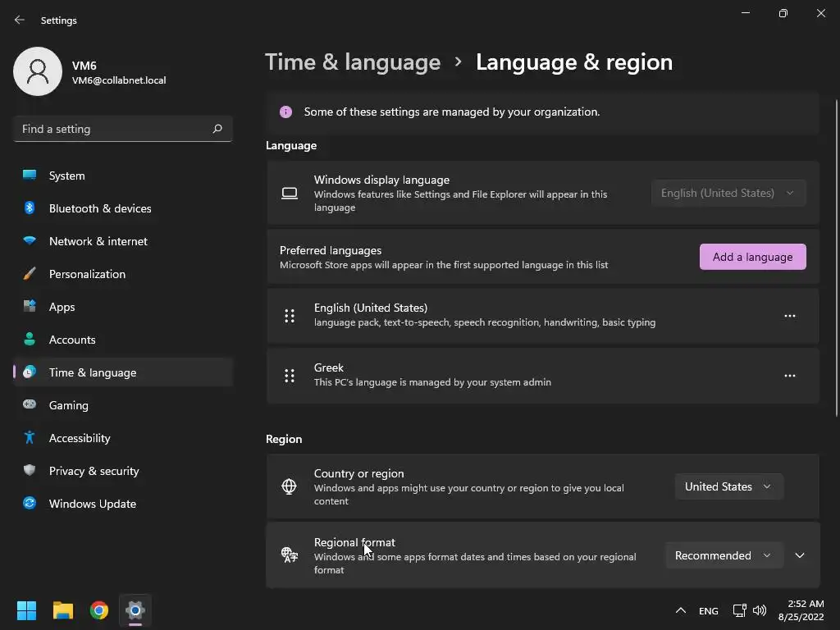Click the Add a language button
The height and width of the screenshot is (630, 840).
[752, 257]
